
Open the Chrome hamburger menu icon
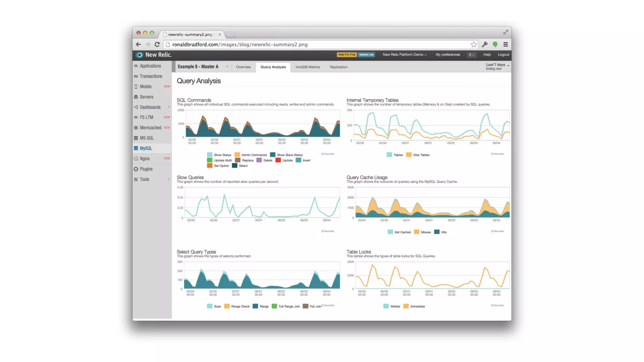coord(505,44)
